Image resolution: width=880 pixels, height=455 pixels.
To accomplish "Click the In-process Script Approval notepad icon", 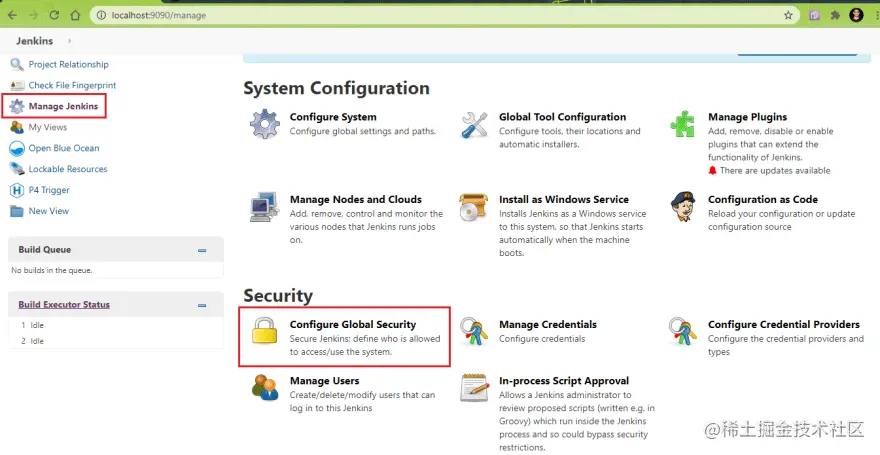I will click(474, 387).
